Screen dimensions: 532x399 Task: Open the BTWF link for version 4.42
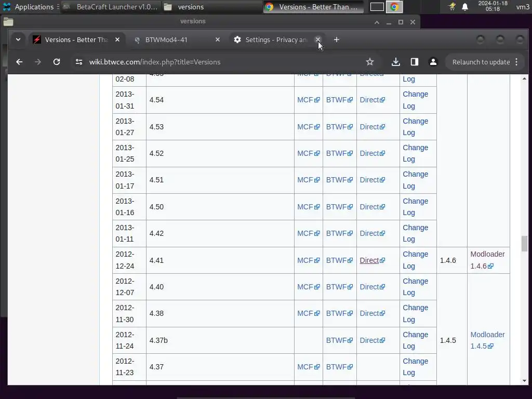(x=339, y=233)
